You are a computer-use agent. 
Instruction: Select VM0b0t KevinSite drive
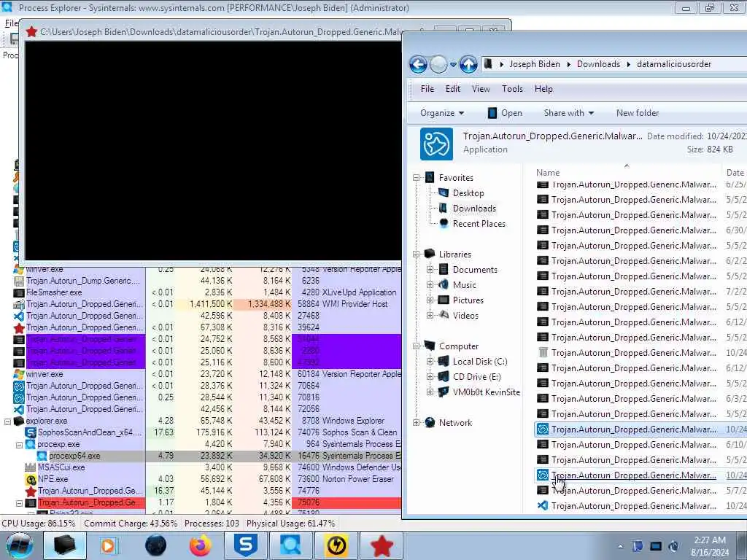486,392
